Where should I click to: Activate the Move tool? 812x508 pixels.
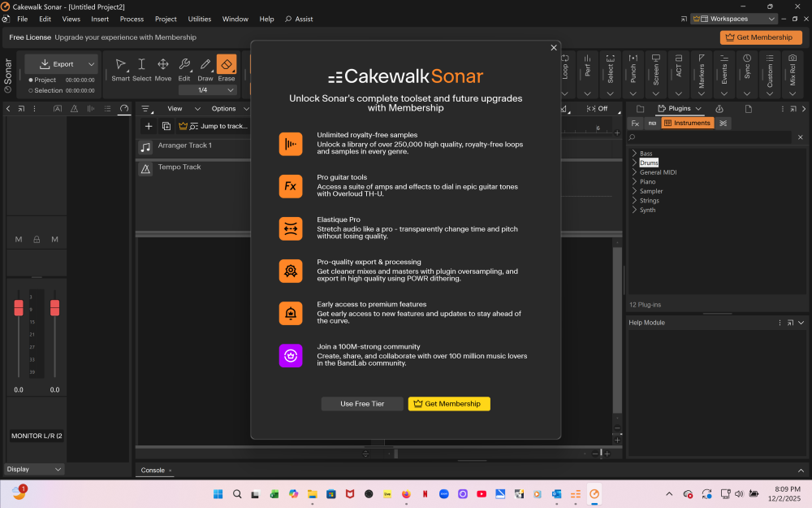coord(162,65)
